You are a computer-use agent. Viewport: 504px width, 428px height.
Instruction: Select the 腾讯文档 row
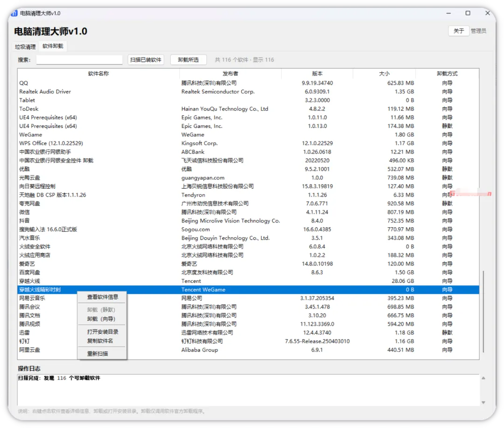(x=248, y=316)
